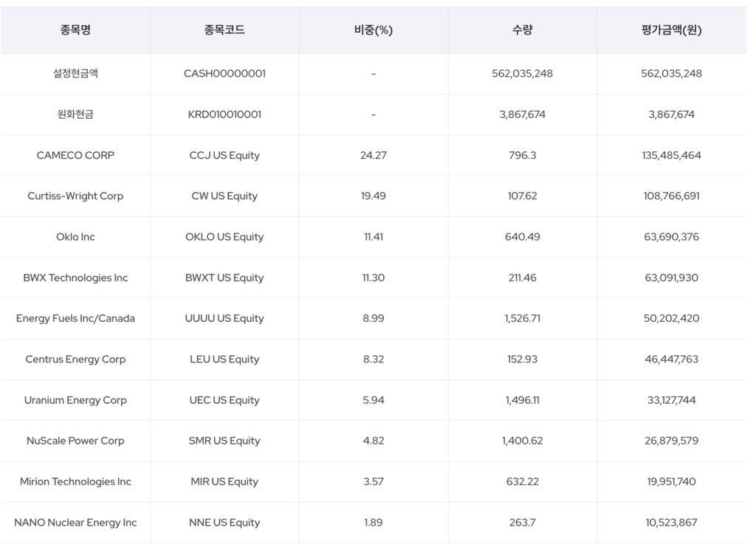Viewport: 756px width, 550px height.
Task: Click the CCJ US Equity ticker code
Action: tap(224, 155)
